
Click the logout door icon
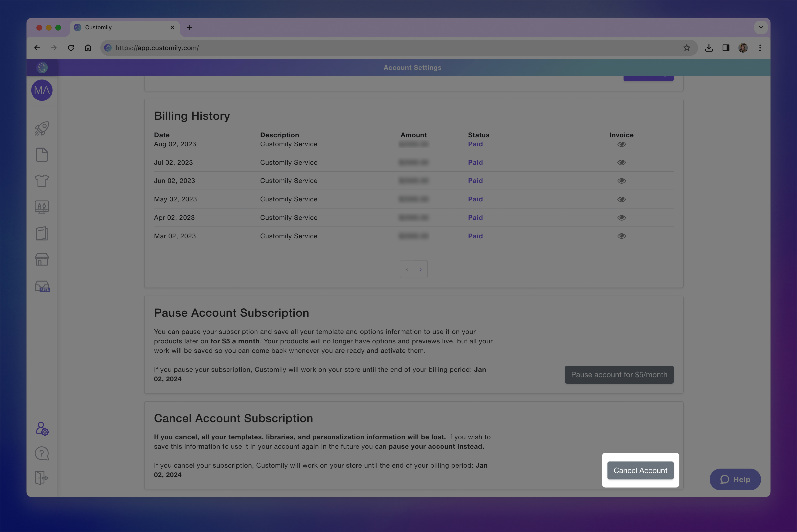point(42,478)
